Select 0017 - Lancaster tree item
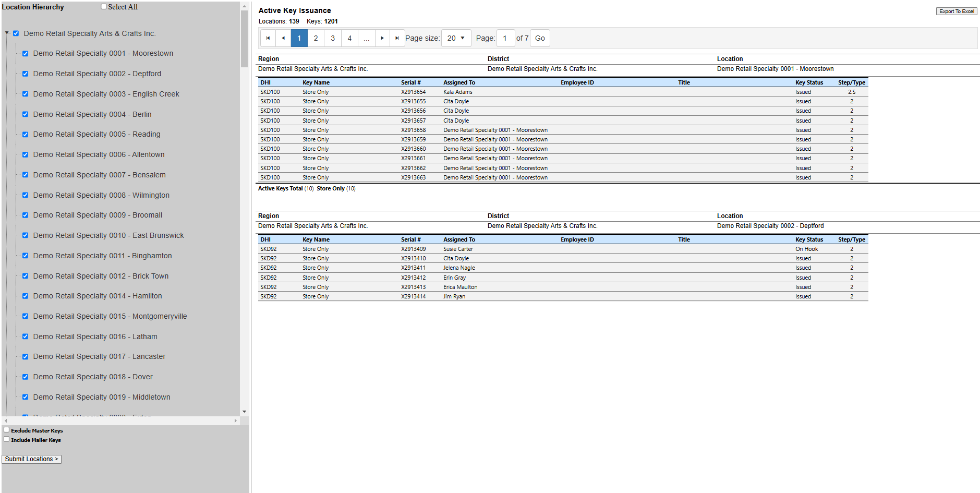Viewport: 980px width, 493px height. pyautogui.click(x=99, y=356)
